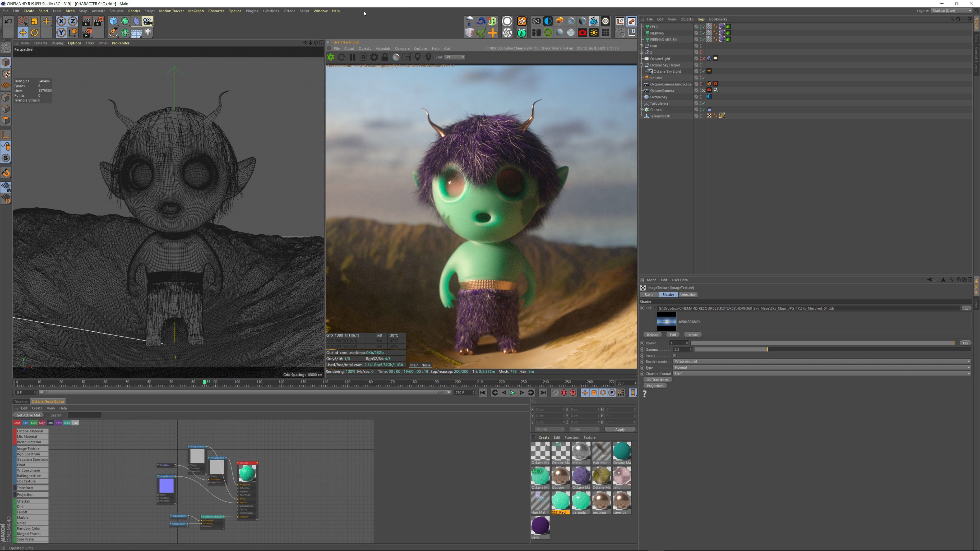Click Get Active Mat button
Viewport: 980px width, 551px height.
click(x=28, y=415)
